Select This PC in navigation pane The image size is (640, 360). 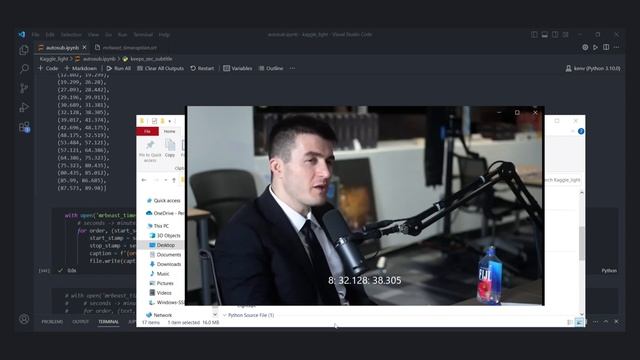158,226
